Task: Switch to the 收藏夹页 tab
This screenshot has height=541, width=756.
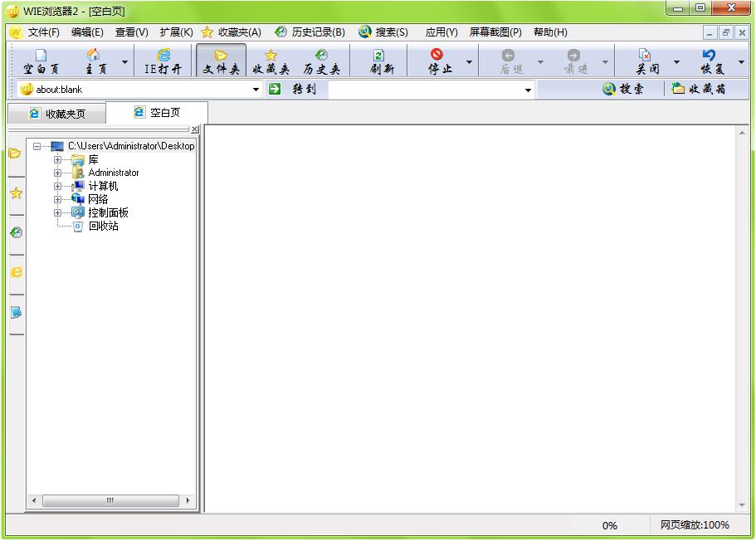Action: coord(57,114)
